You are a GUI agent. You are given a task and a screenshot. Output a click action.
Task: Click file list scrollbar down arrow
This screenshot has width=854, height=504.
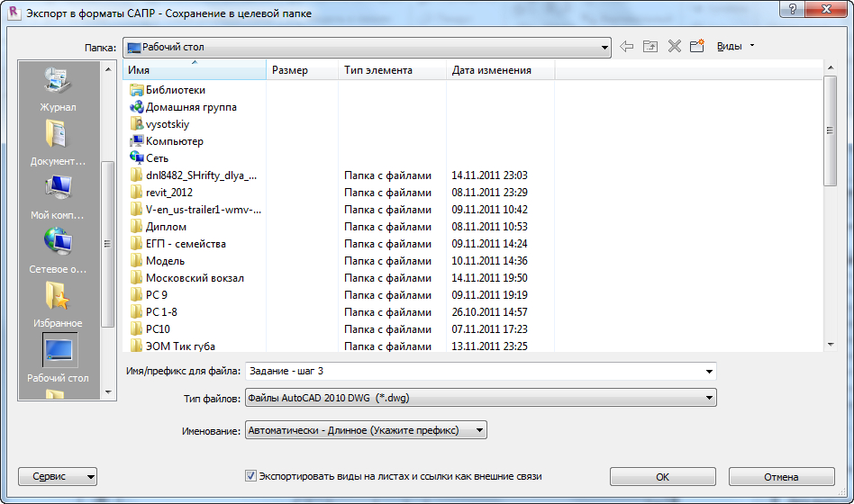point(831,345)
